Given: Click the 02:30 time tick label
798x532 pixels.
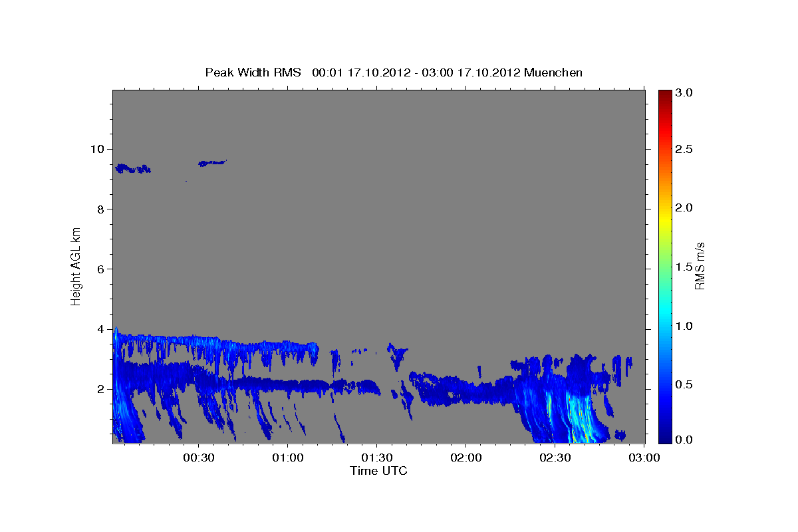Looking at the screenshot, I should coord(555,458).
